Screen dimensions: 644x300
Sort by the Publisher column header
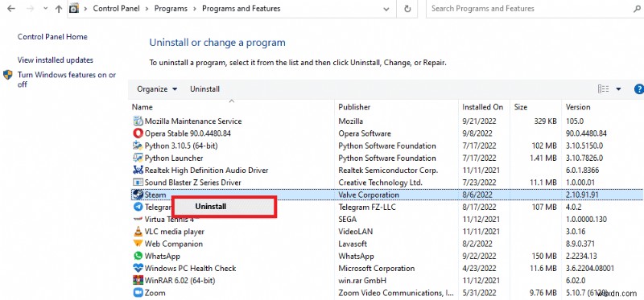[x=354, y=107]
